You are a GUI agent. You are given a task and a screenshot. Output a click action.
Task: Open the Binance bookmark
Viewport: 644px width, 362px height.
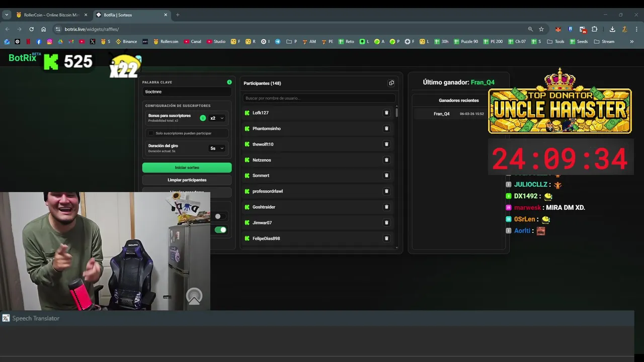(126, 42)
